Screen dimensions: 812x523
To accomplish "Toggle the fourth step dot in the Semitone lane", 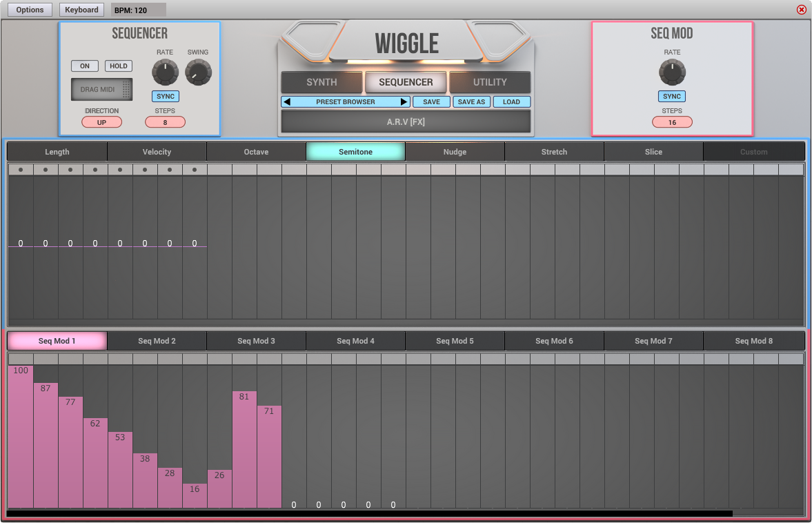I will (95, 169).
